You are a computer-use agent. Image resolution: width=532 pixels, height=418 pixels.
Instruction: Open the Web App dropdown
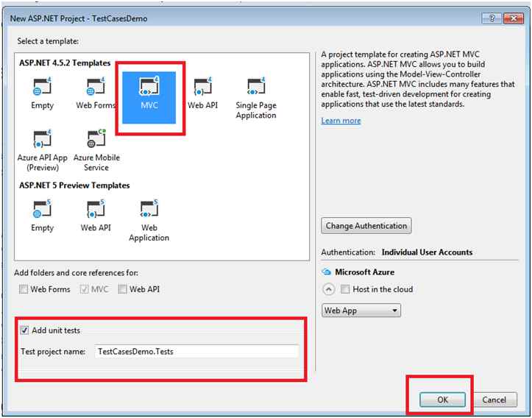click(x=361, y=311)
